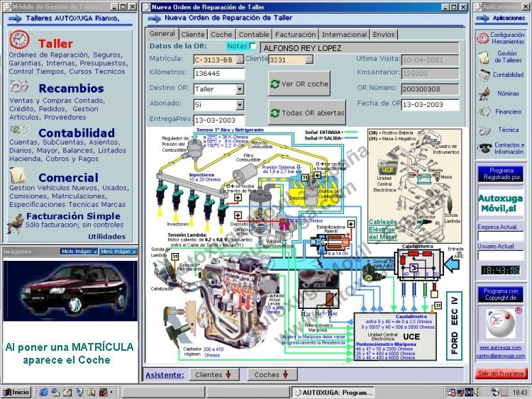Open the Modo Imagen dropdown

pos(79,251)
